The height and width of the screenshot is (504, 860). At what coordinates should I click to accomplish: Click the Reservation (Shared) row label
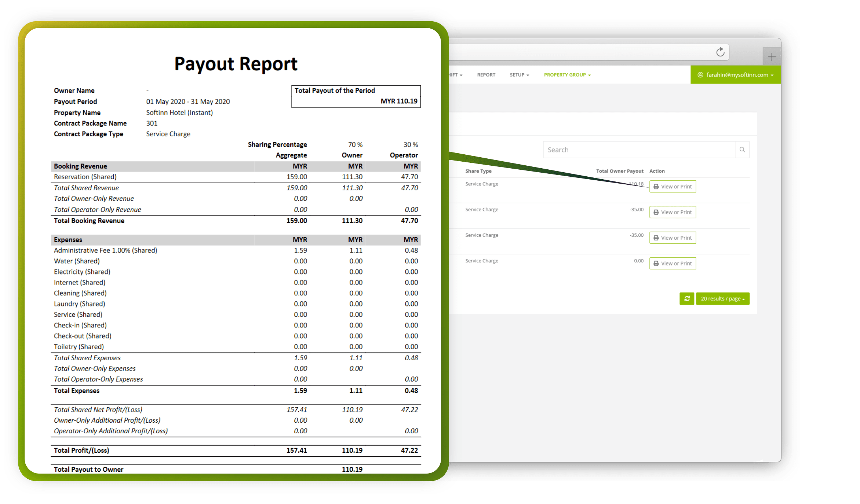click(x=85, y=177)
